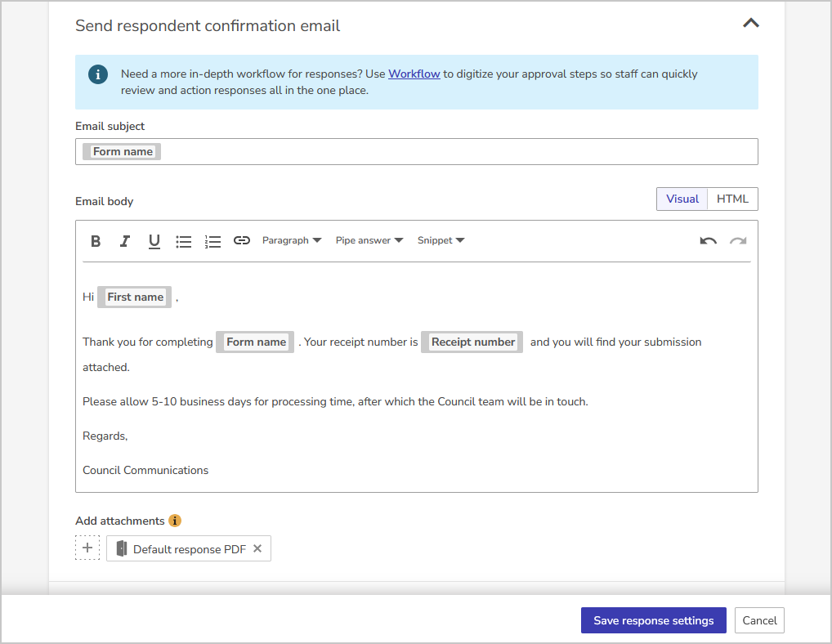The image size is (832, 644).
Task: Save response settings
Action: click(x=653, y=620)
